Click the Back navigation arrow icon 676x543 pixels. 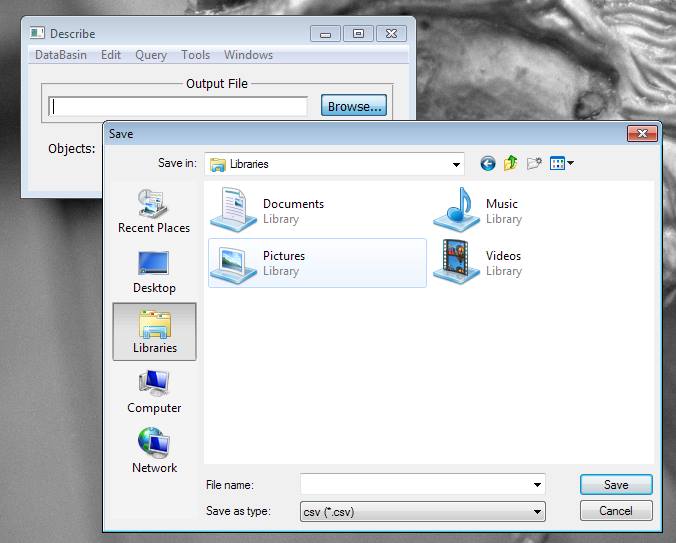pos(488,164)
